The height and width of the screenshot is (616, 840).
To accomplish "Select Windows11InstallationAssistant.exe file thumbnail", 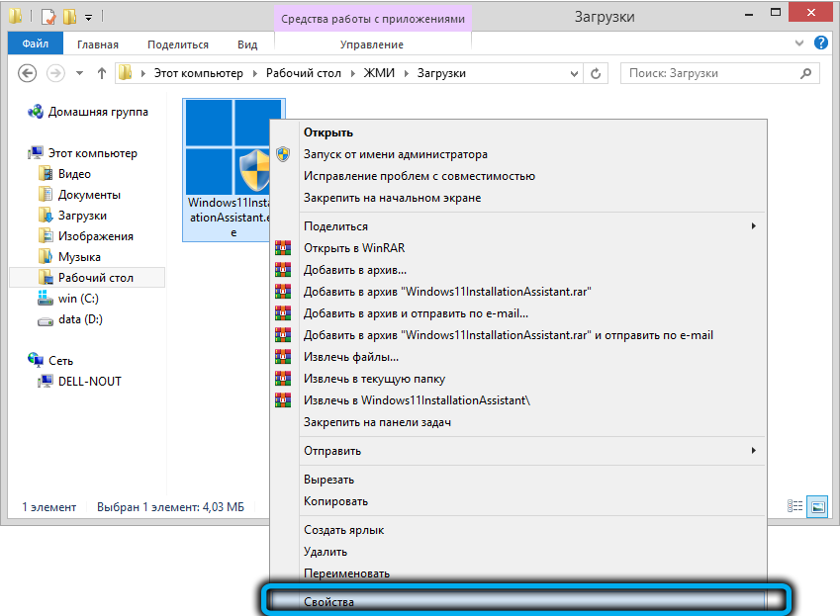I will click(232, 168).
